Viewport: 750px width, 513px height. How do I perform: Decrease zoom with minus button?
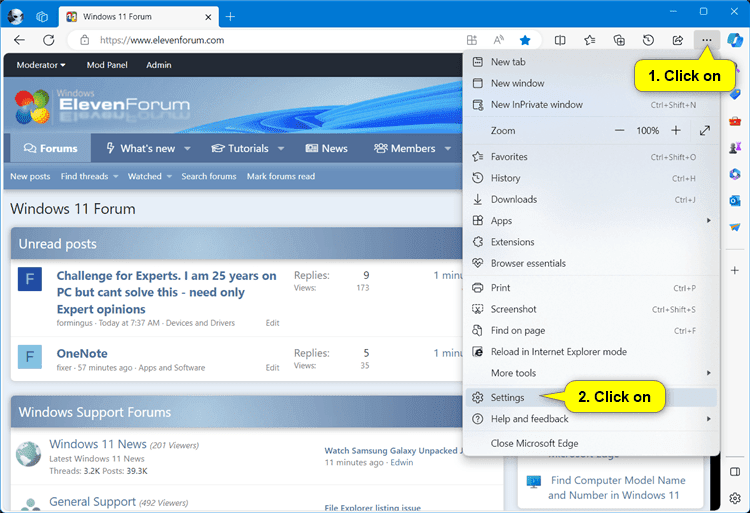tap(619, 131)
